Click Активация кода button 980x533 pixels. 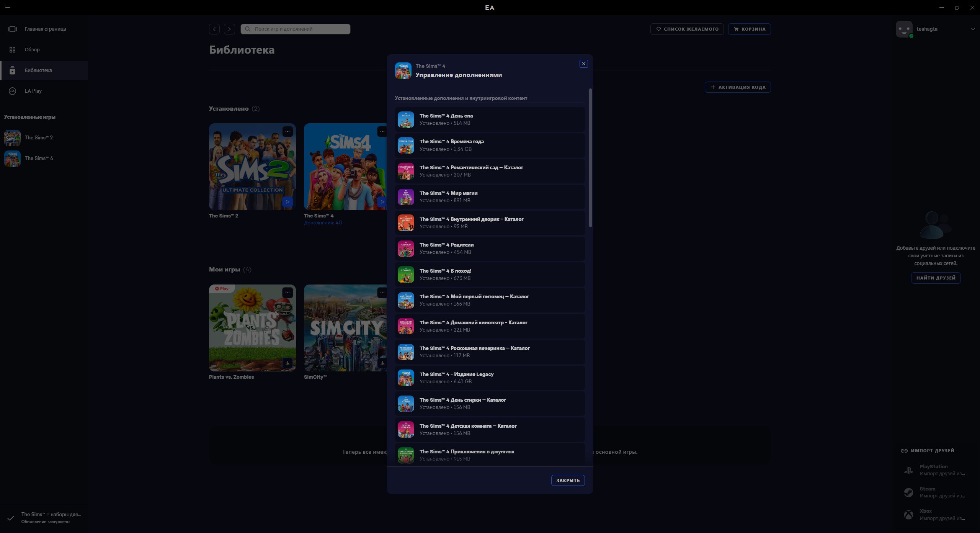coord(738,87)
